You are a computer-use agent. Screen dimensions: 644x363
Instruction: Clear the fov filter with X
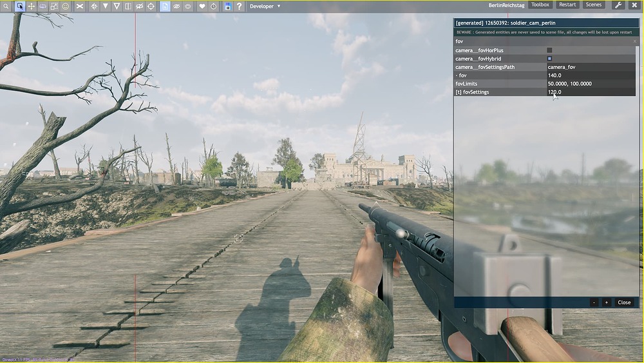[634, 41]
